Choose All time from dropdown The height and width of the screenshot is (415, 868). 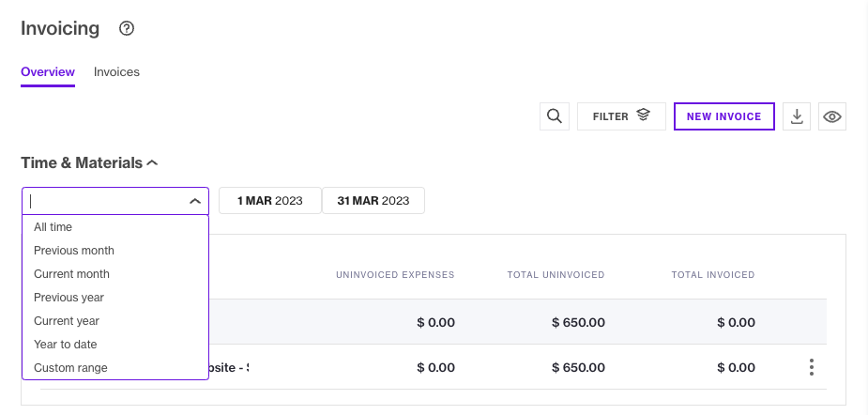coord(53,227)
